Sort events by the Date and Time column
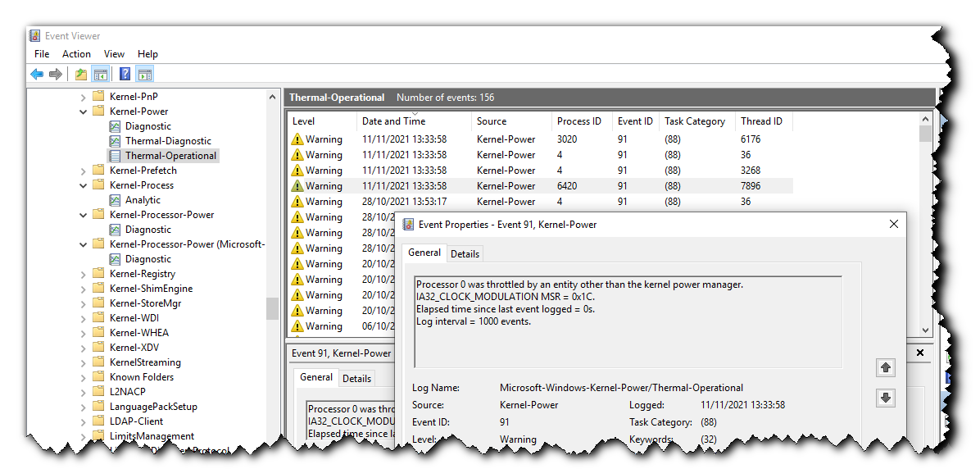This screenshot has height=469, width=980. click(393, 121)
